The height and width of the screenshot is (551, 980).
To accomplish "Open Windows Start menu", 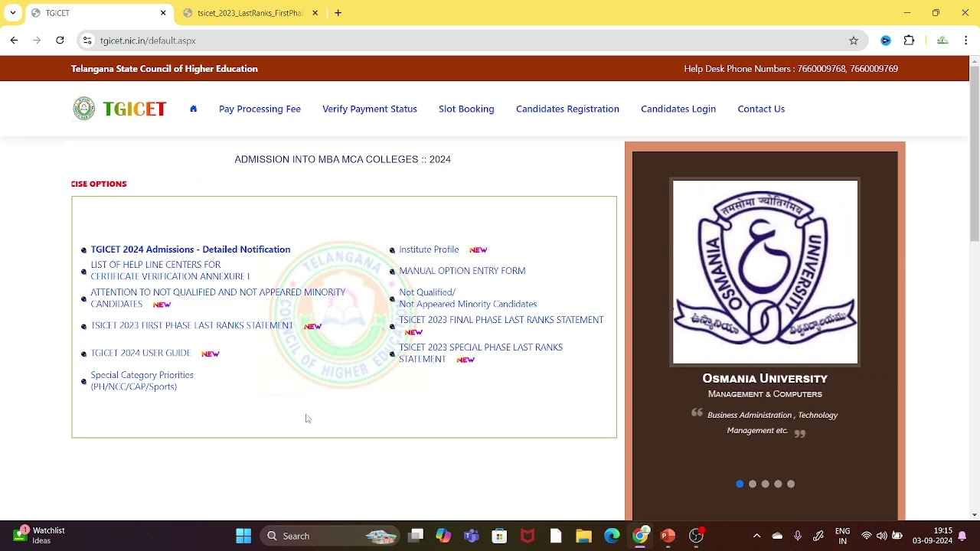I will coord(243,536).
